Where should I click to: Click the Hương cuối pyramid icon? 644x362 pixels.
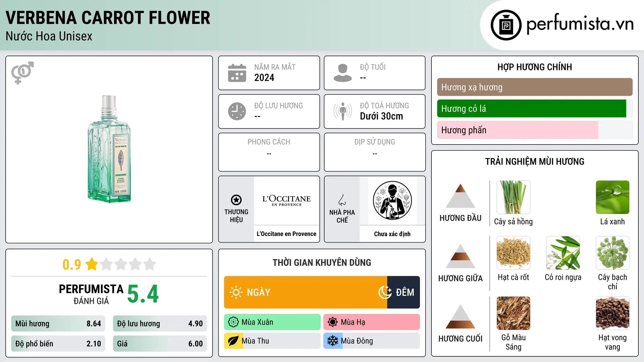coord(460,316)
